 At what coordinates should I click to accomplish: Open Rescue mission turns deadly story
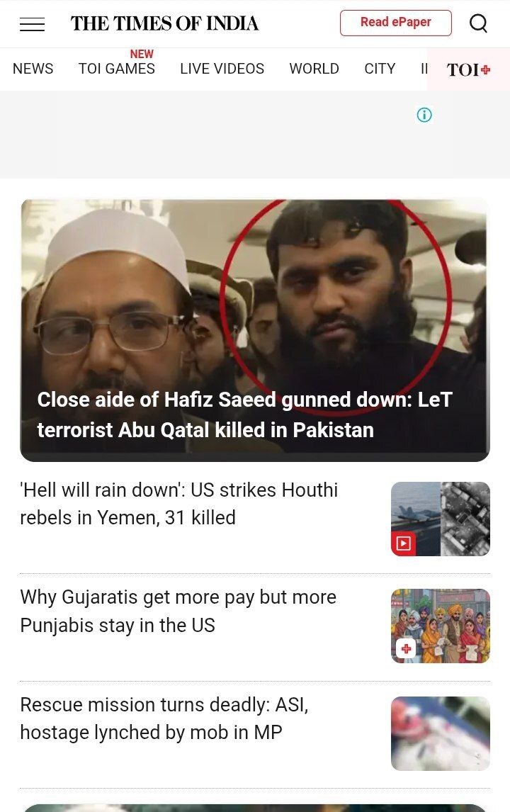click(164, 718)
